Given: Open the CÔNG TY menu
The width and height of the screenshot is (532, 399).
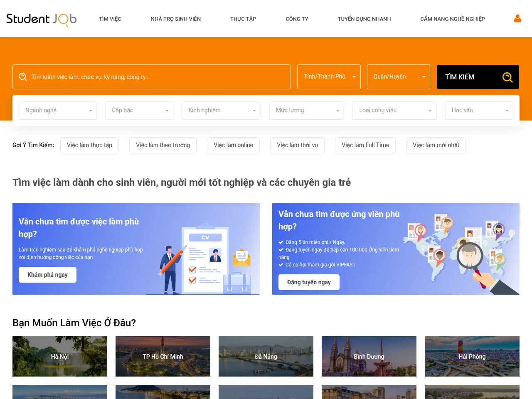Looking at the screenshot, I should [x=297, y=19].
